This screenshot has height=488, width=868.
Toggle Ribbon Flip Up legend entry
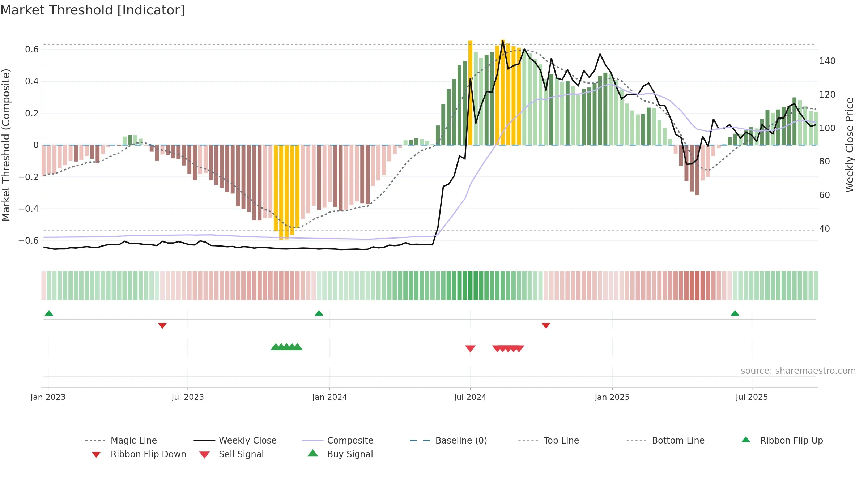782,440
